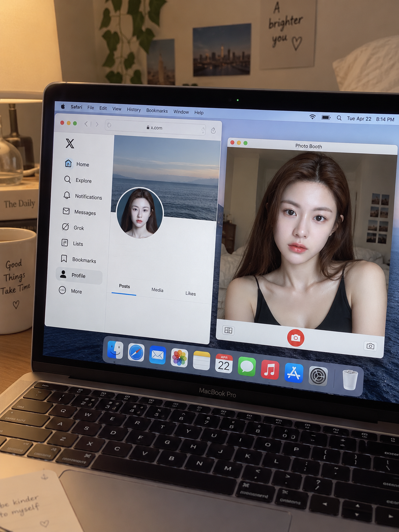Go forward in the Safari window
This screenshot has height=532, width=399.
coord(97,124)
